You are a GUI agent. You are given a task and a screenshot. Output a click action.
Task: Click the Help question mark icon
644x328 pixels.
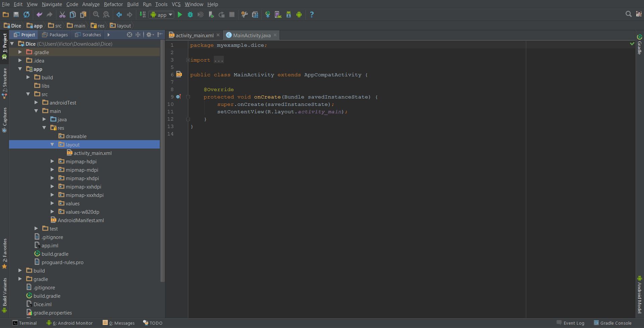click(312, 14)
